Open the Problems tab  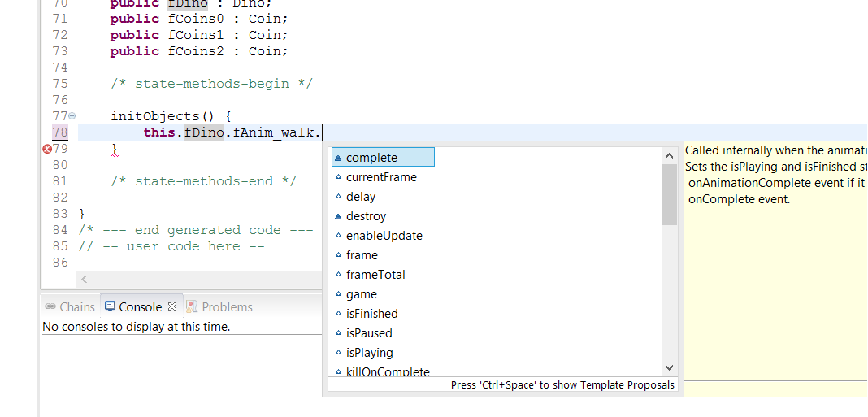point(220,306)
